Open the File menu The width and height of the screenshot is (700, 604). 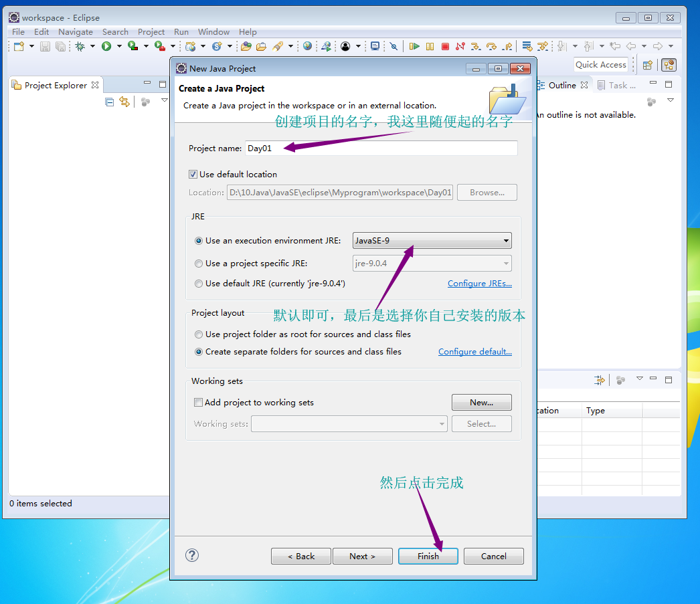[18, 32]
